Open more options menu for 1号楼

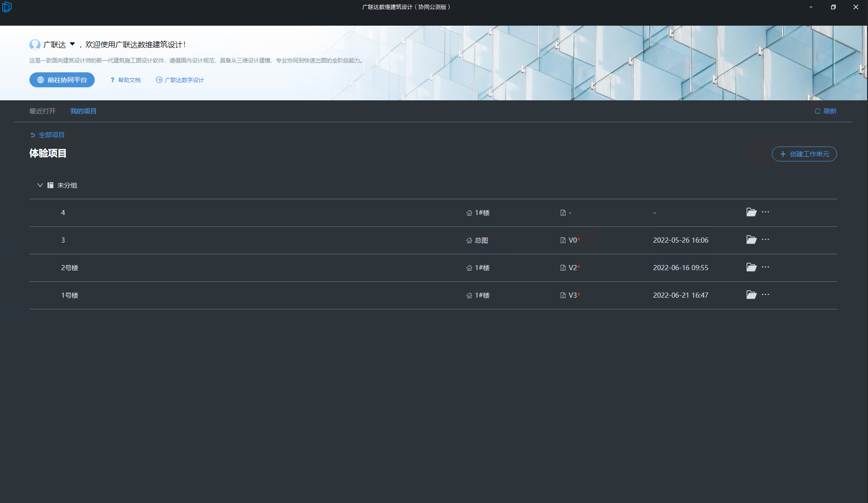pyautogui.click(x=765, y=294)
